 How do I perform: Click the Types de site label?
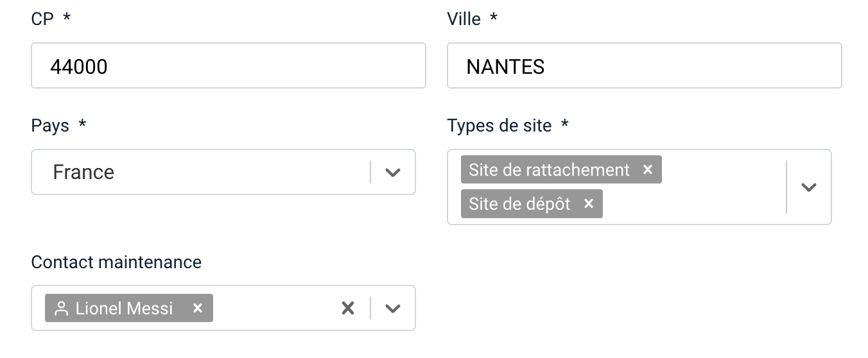point(499,125)
